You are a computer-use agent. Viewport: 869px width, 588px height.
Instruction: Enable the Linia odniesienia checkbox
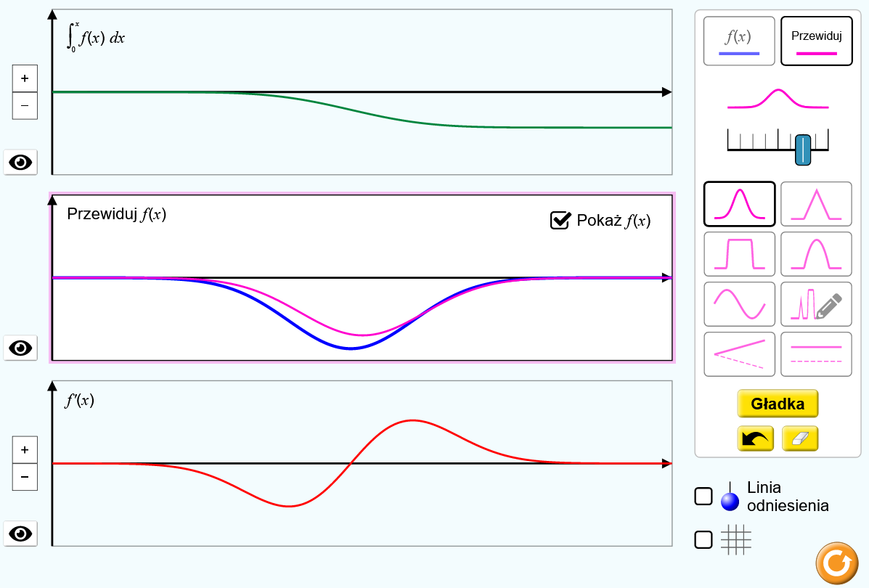pos(703,497)
